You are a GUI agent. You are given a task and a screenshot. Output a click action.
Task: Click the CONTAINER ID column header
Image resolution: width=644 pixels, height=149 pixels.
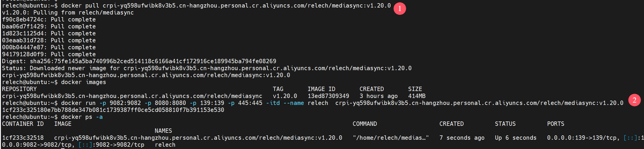point(23,124)
